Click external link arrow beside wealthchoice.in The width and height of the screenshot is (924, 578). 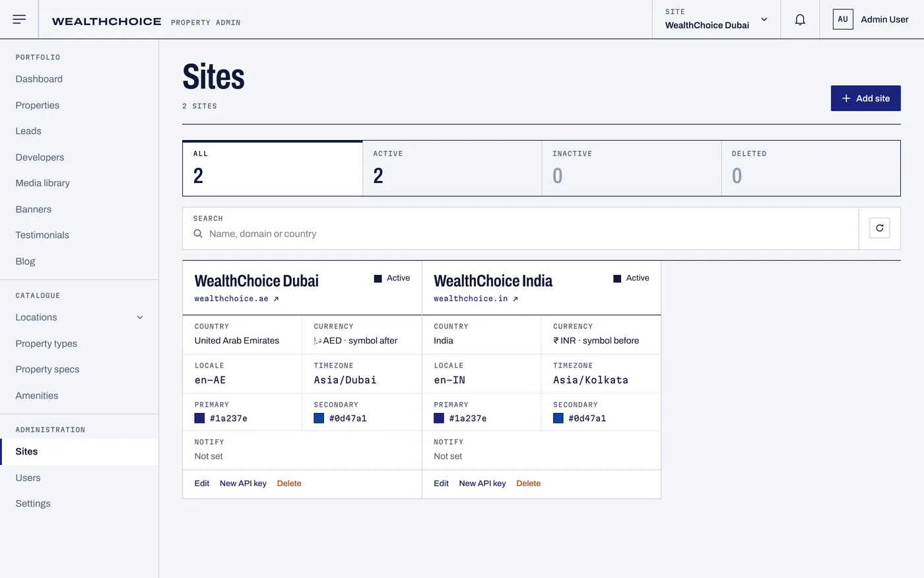(x=515, y=299)
